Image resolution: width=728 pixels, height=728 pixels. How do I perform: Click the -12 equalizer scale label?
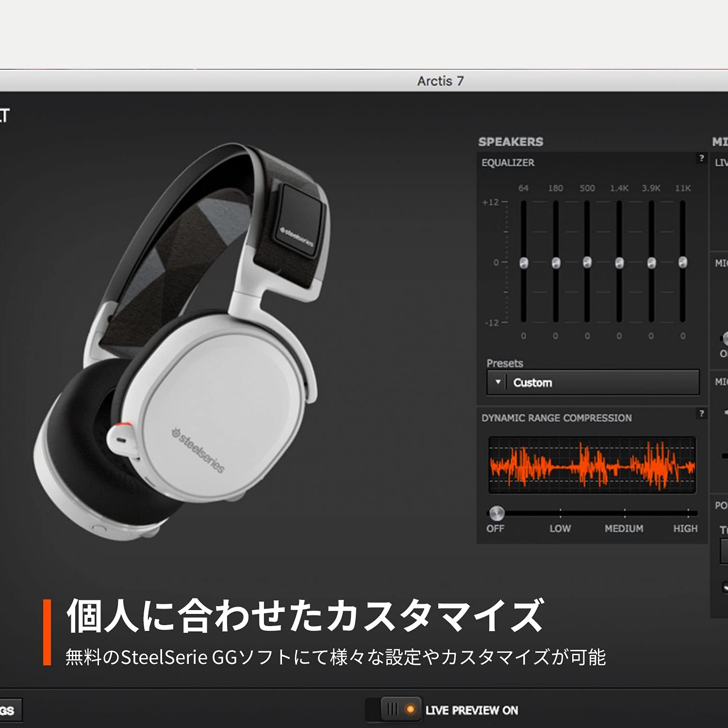[492, 323]
